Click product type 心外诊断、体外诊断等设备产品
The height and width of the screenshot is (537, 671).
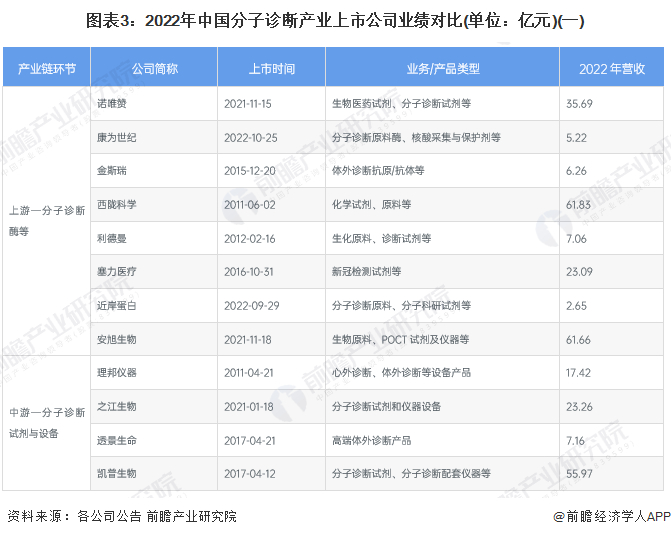coord(401,373)
